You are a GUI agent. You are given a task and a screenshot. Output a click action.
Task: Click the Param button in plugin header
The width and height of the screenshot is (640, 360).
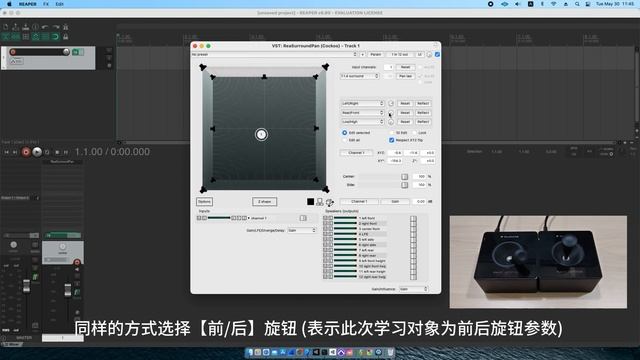[376, 54]
